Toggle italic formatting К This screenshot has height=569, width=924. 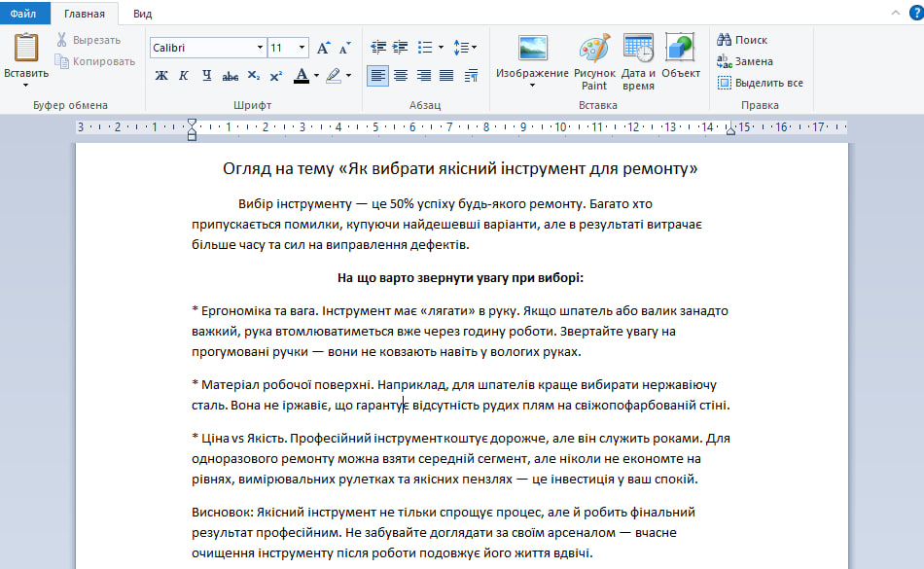pyautogui.click(x=184, y=76)
